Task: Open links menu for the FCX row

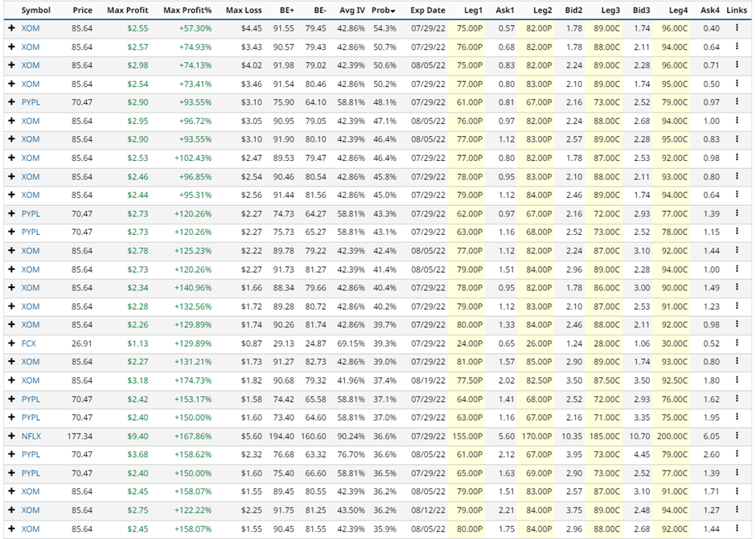Action: tap(737, 344)
